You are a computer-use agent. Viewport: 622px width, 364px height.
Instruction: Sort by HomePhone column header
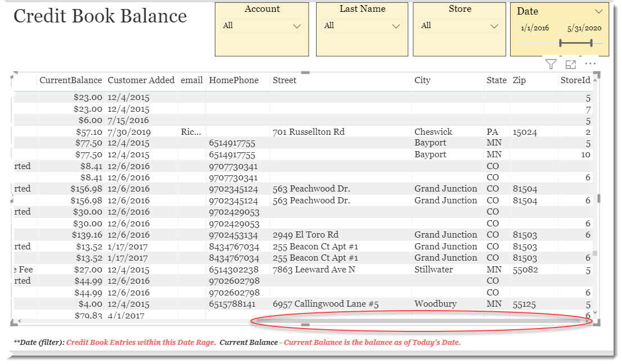pos(233,80)
